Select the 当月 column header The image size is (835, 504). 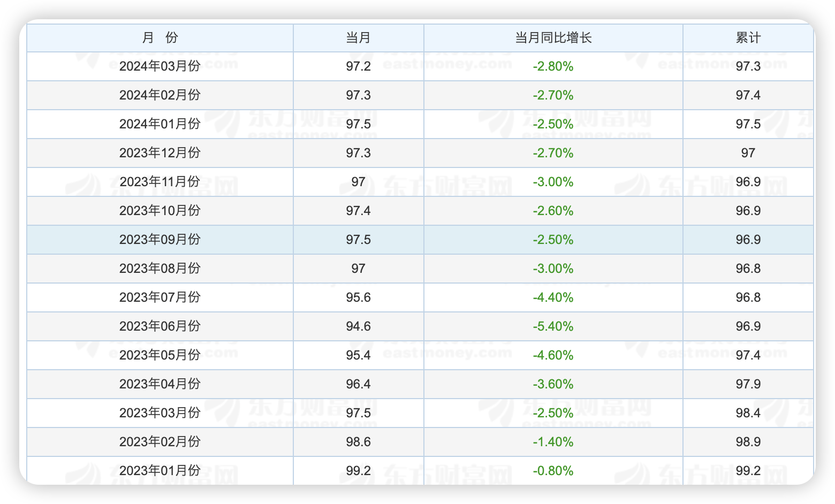pyautogui.click(x=358, y=37)
